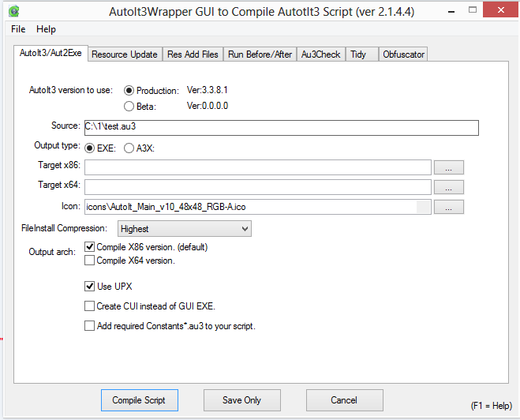This screenshot has height=420, width=520.
Task: Check Add required Constants*.au3 option
Action: [90, 325]
